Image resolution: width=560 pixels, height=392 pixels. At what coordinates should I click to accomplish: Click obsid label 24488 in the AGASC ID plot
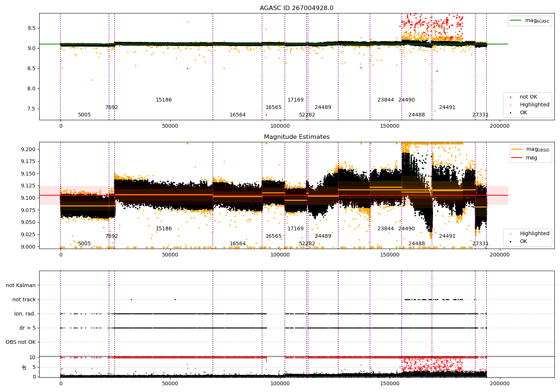pyautogui.click(x=417, y=115)
